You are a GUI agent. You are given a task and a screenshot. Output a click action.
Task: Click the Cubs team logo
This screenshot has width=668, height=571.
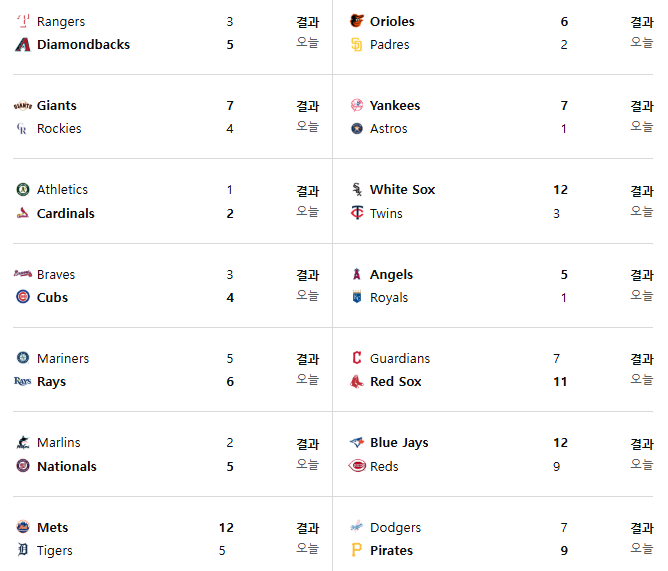(23, 297)
